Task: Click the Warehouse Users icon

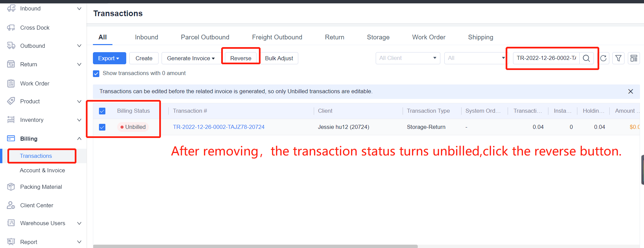Action: pos(11,223)
